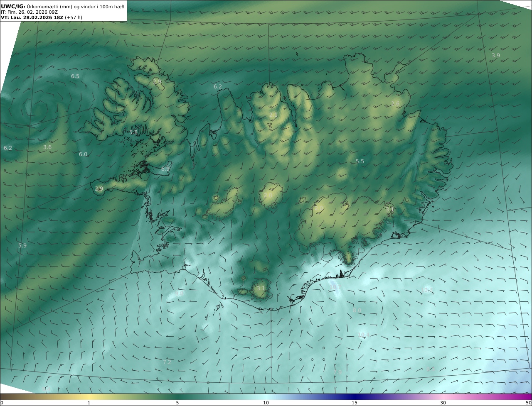Click the 2.6 value in northeast Iceland
The height and width of the screenshot is (406, 532).
point(395,104)
